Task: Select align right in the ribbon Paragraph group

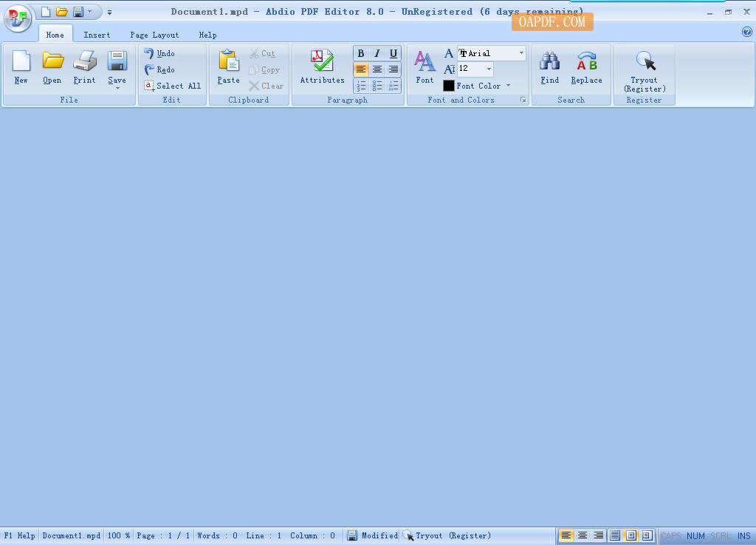Action: (x=394, y=69)
